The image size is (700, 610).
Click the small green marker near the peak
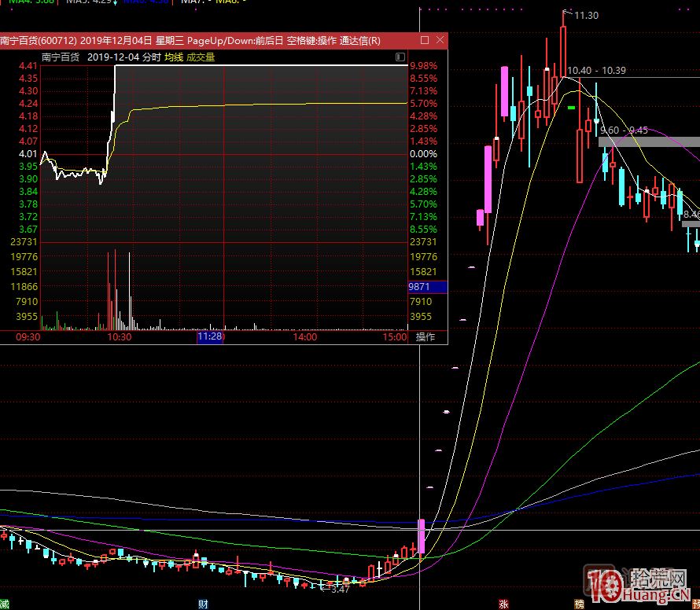point(572,107)
